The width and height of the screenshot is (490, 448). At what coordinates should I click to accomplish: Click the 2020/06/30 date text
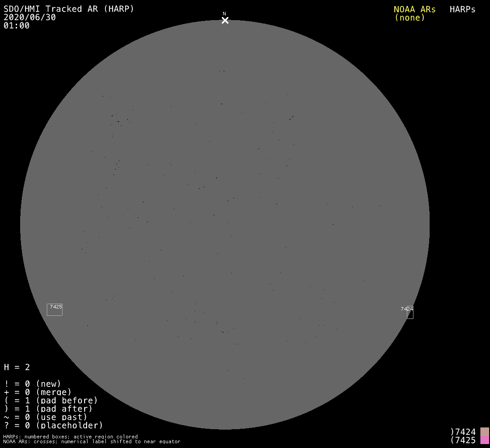click(x=30, y=17)
